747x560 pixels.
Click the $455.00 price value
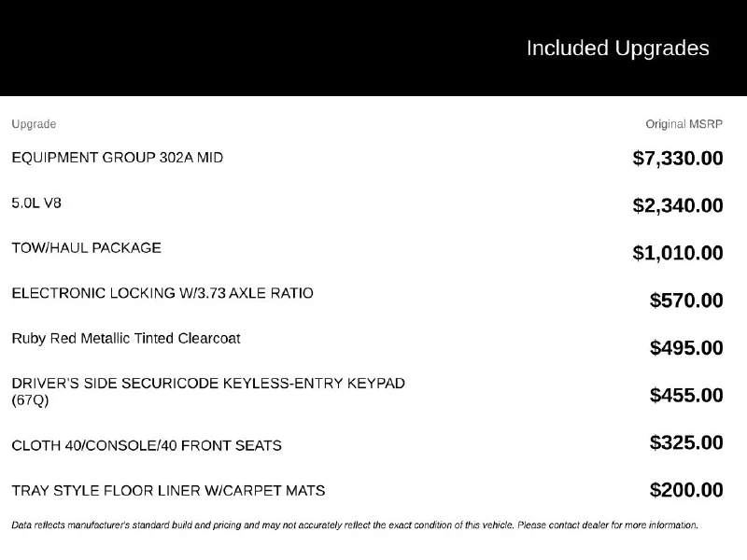tap(686, 395)
